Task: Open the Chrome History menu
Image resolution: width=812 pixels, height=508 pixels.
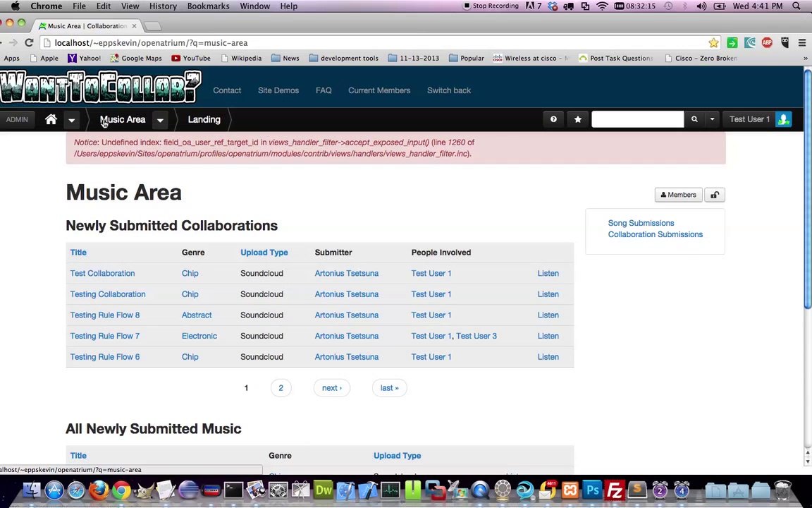Action: point(163,6)
